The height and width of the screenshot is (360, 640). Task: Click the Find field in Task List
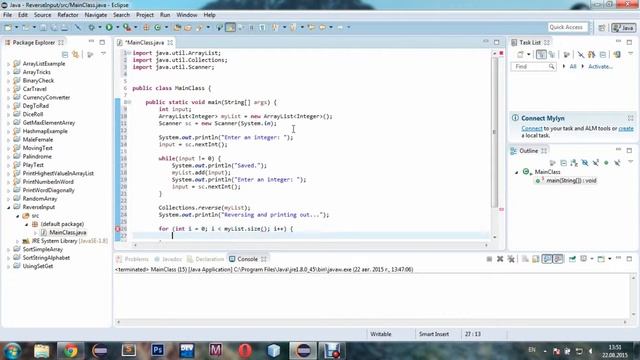[x=533, y=67]
